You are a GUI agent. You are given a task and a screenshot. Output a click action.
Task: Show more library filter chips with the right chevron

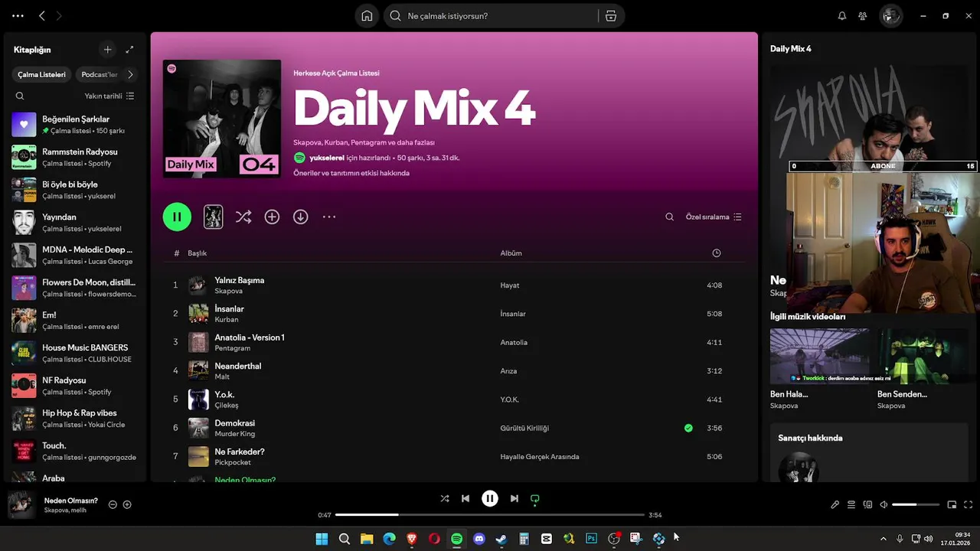click(130, 74)
